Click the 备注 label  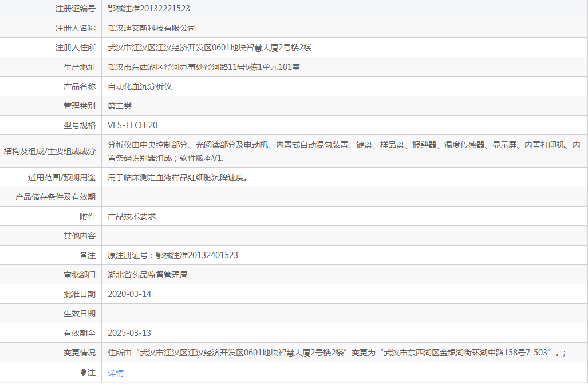click(88, 255)
